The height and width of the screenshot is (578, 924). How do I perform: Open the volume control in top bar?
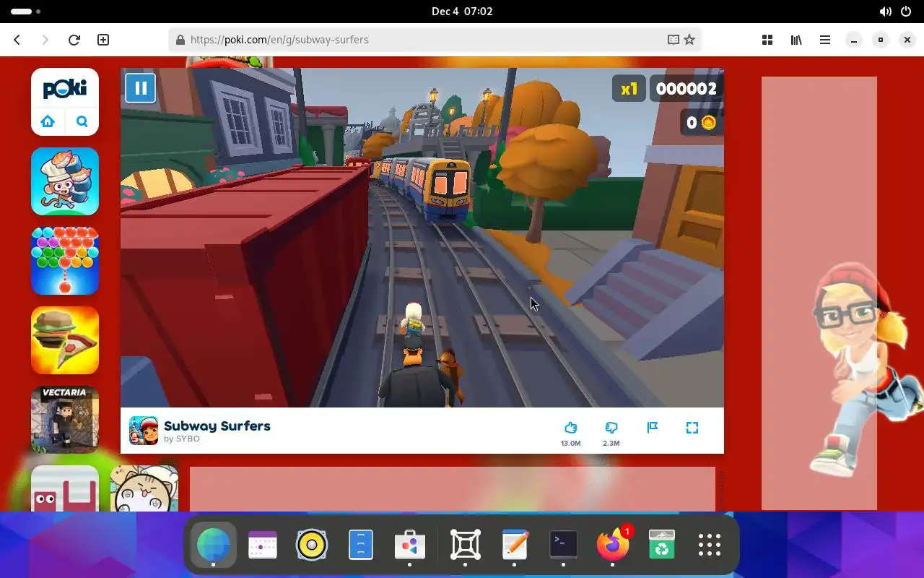click(x=886, y=11)
